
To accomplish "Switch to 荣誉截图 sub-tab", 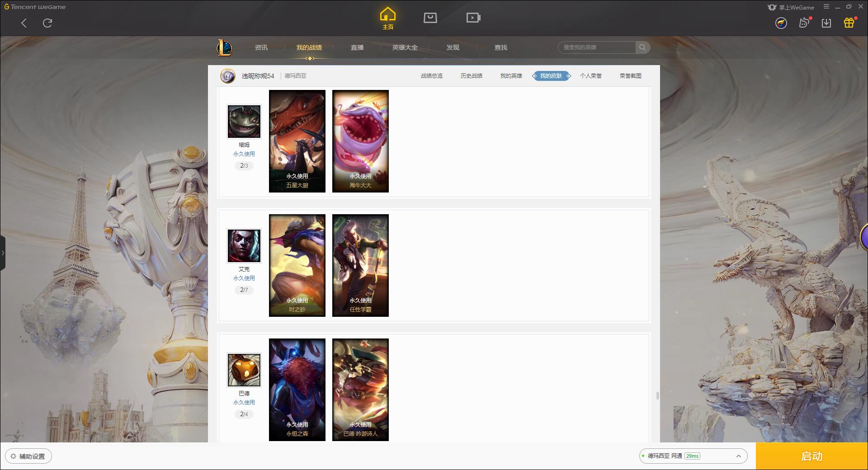I will coord(631,76).
